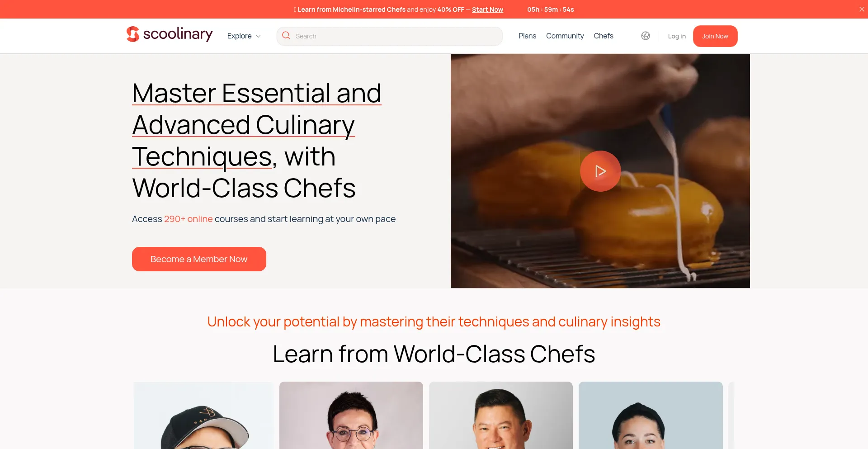Dismiss the promo banner with the X

tap(862, 9)
